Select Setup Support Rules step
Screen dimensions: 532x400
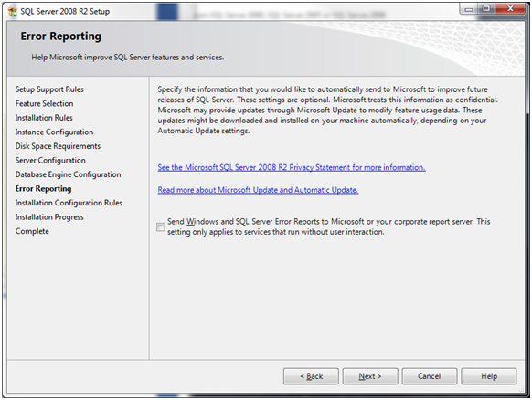[49, 89]
